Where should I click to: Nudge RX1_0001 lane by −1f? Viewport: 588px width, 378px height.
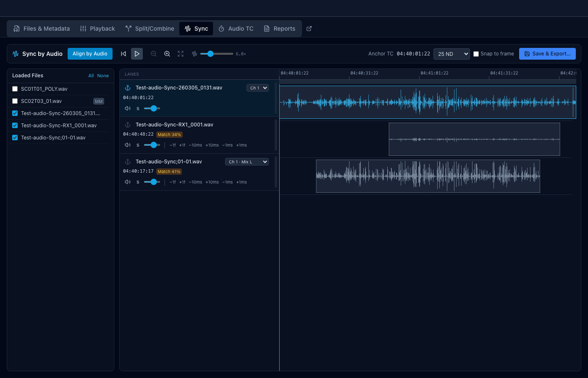point(173,145)
